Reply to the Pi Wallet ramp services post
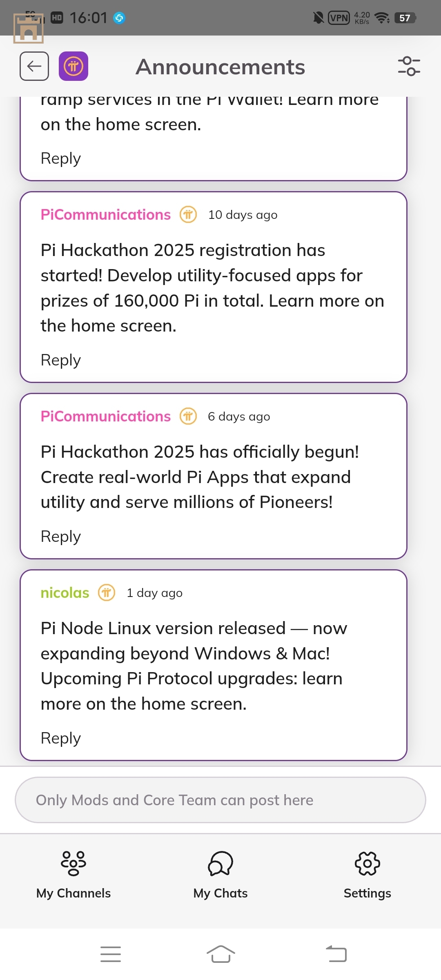The image size is (441, 980). 61,158
